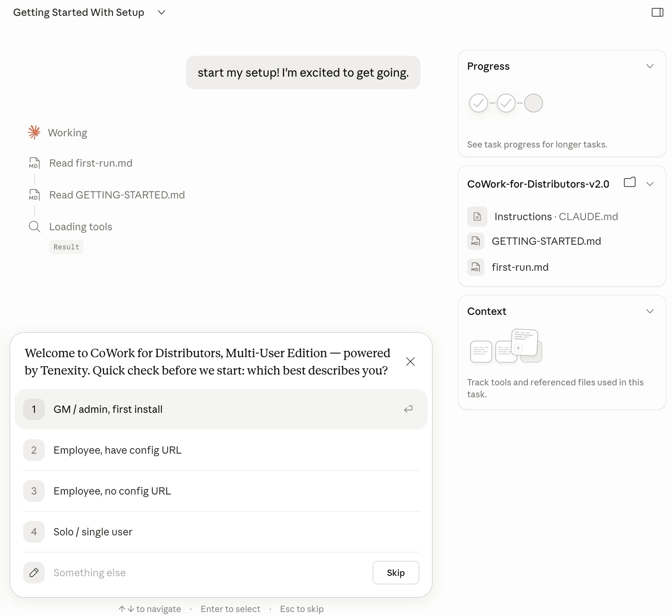The width and height of the screenshot is (672, 616).
Task: Click the first completed progress step circle
Action: click(478, 103)
